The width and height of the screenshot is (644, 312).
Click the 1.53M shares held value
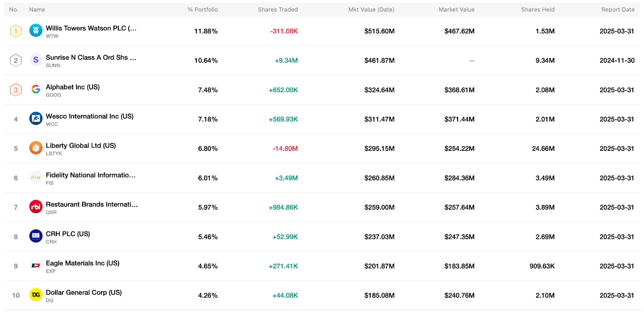(x=545, y=31)
